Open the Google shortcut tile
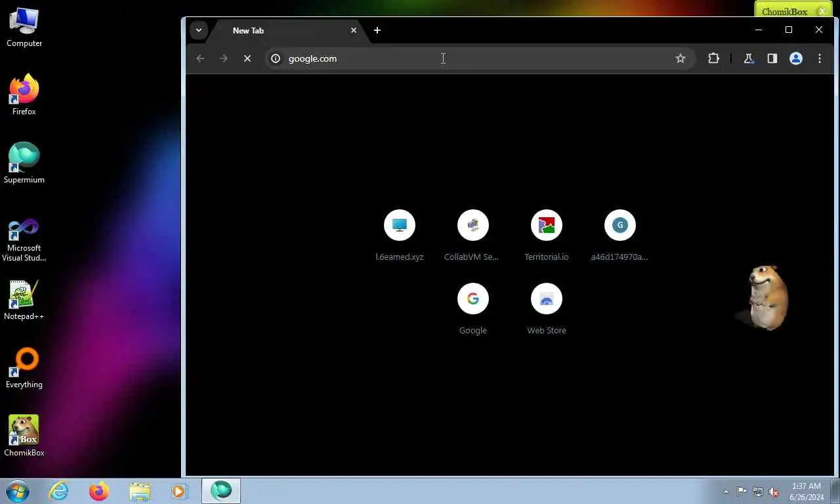 473,309
